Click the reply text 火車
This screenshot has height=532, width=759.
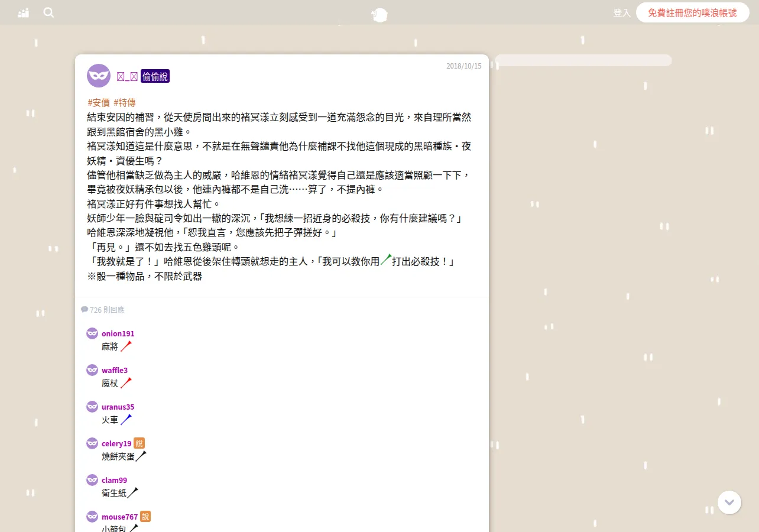coord(110,420)
